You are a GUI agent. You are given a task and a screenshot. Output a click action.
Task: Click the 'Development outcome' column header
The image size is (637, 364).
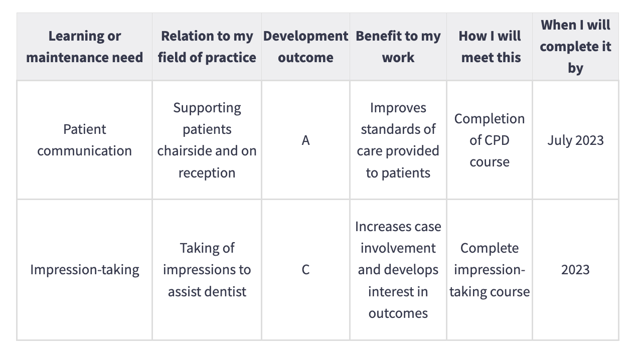[x=305, y=47]
